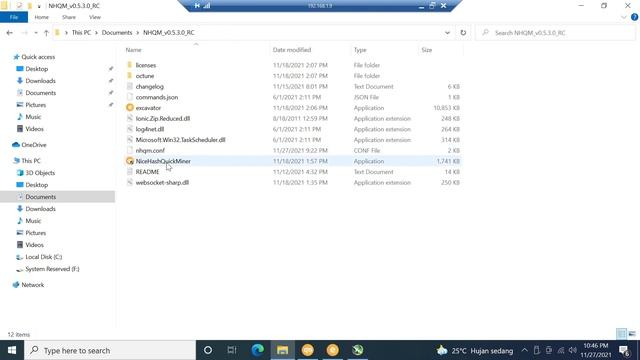The image size is (640, 360).
Task: Open Pictures under Quick access
Action: pos(36,105)
